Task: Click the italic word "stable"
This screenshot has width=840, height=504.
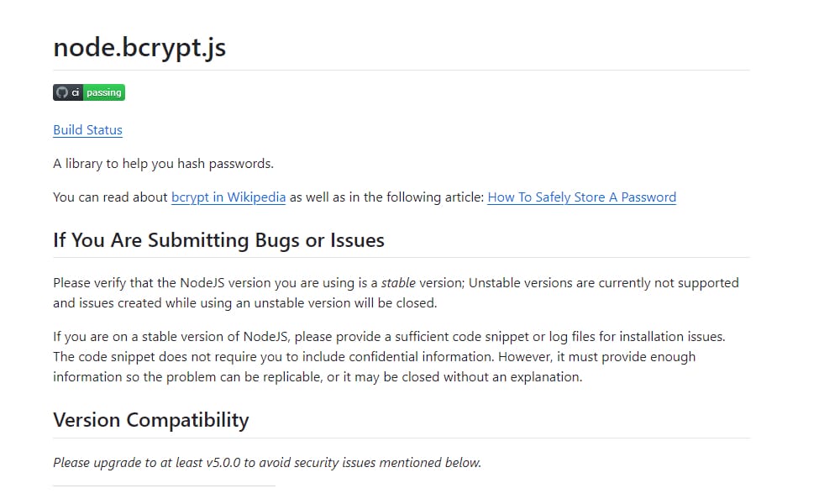Action: tap(398, 283)
